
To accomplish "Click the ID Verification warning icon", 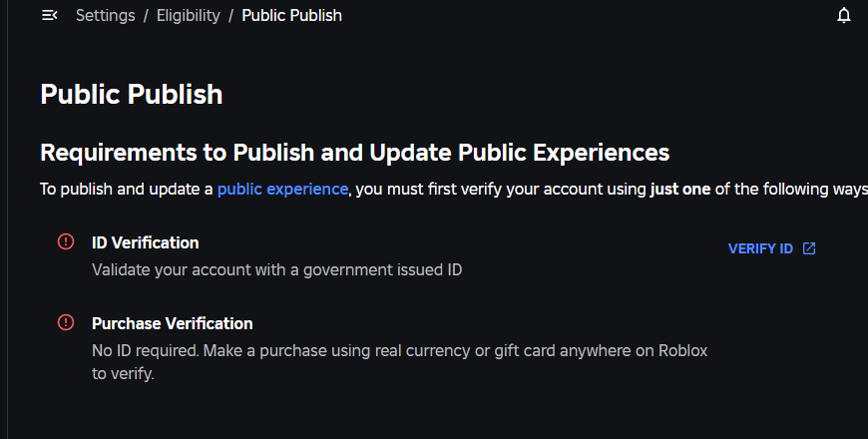I will [x=66, y=241].
